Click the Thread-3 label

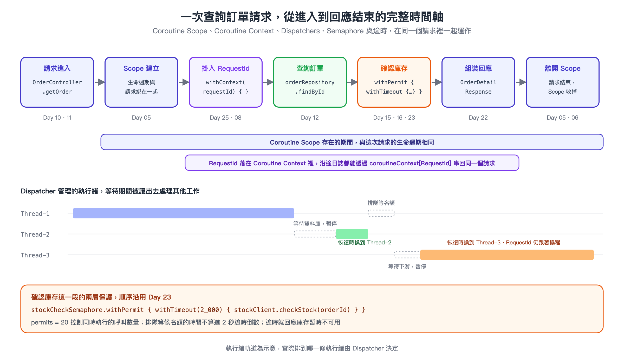(x=35, y=255)
